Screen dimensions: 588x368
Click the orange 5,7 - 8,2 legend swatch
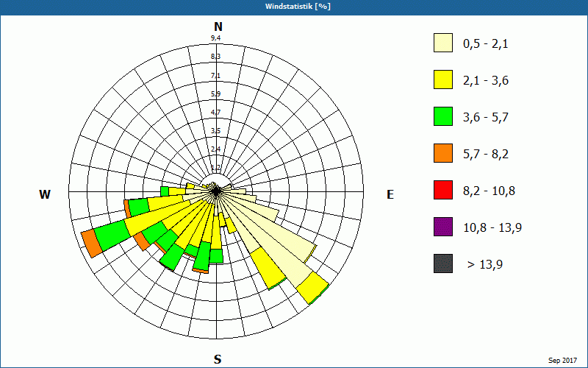443,153
